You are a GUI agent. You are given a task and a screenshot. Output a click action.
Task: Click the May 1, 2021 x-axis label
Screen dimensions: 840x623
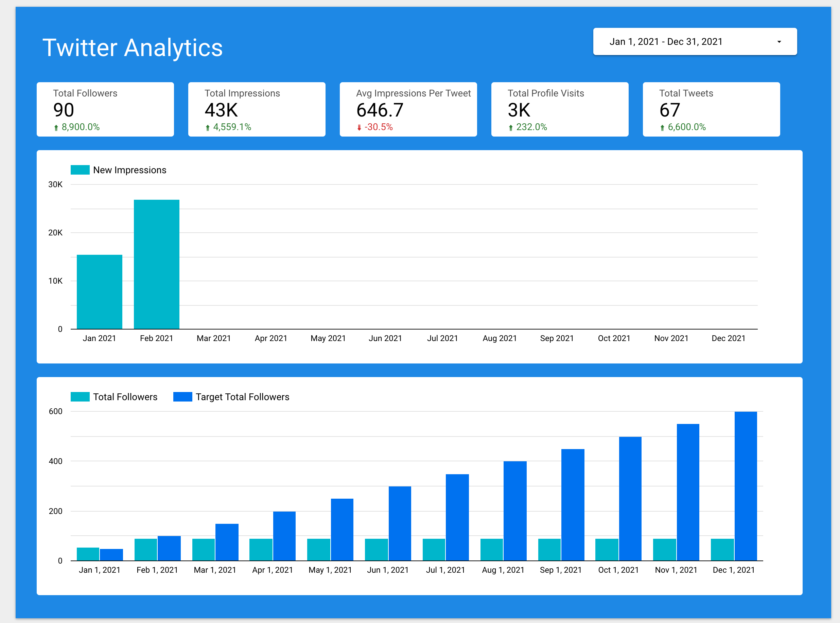pyautogui.click(x=330, y=570)
